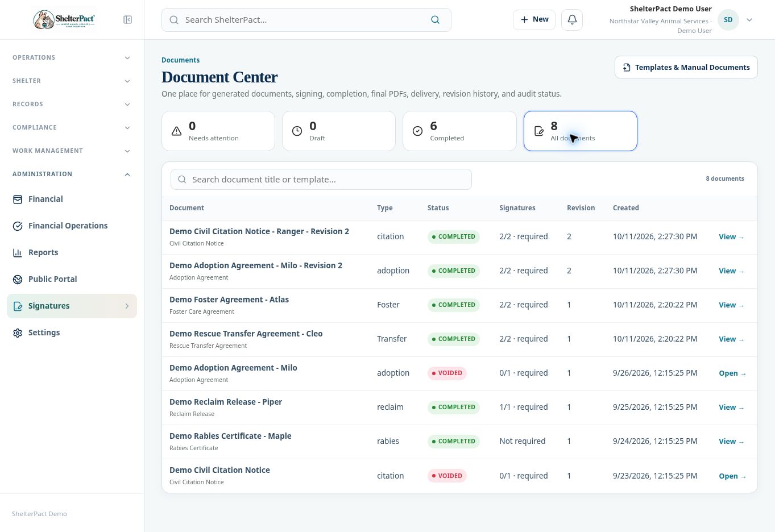Screen dimensions: 775x532
Task: Click the New button
Action: click(534, 19)
